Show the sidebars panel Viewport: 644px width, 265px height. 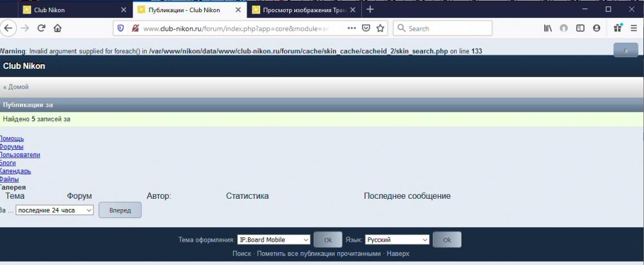click(x=580, y=28)
